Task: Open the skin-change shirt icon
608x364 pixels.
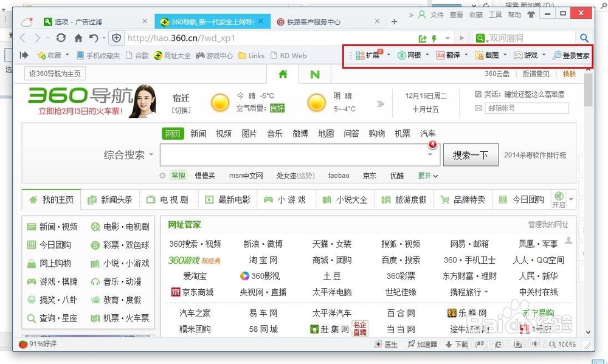Action: pyautogui.click(x=531, y=15)
